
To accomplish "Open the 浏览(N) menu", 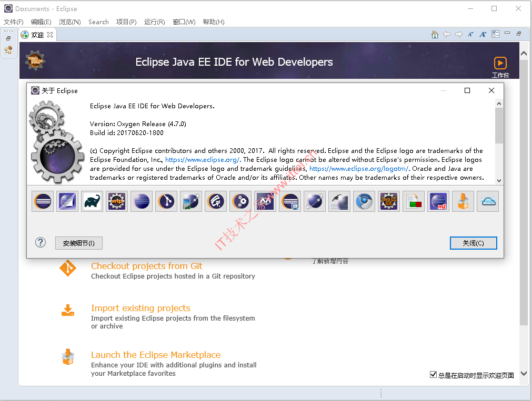I will 70,22.
